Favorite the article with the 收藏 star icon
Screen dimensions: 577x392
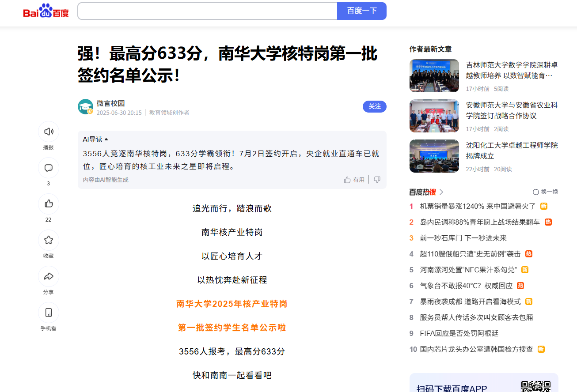pyautogui.click(x=49, y=240)
